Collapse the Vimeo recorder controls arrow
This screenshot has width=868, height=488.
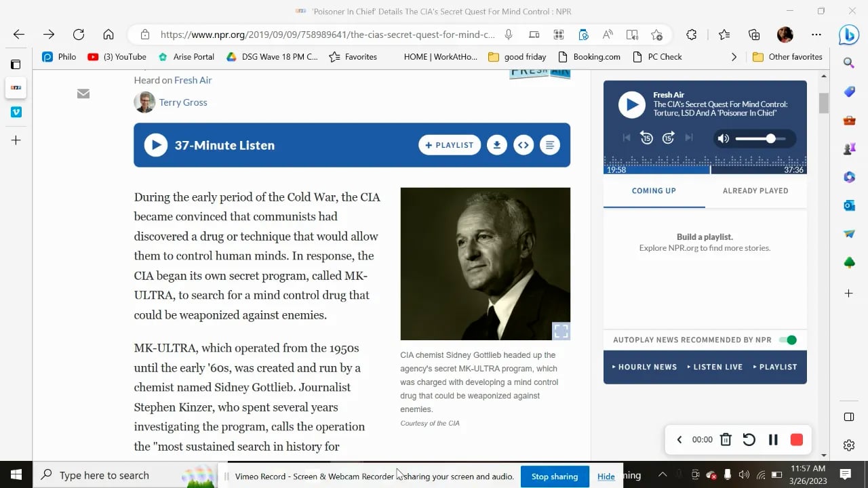(x=679, y=440)
